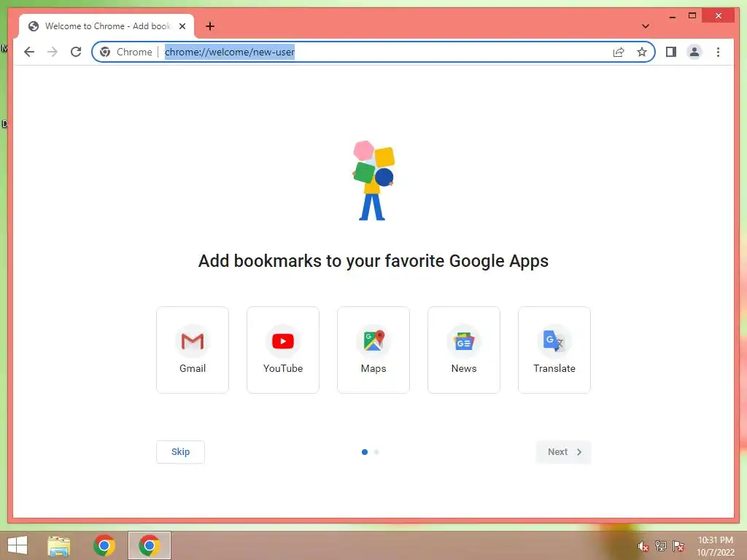Click the Skip button
This screenshot has width=747, height=560.
(x=181, y=452)
